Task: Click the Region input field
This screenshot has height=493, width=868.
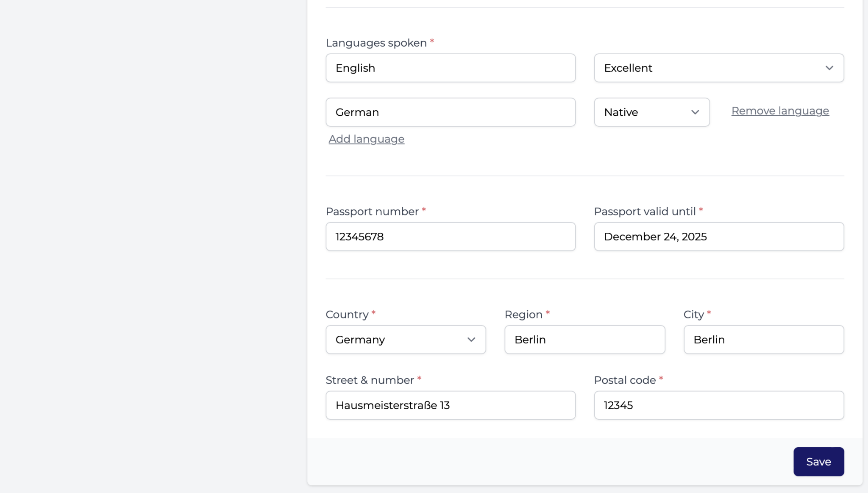Action: 584,340
